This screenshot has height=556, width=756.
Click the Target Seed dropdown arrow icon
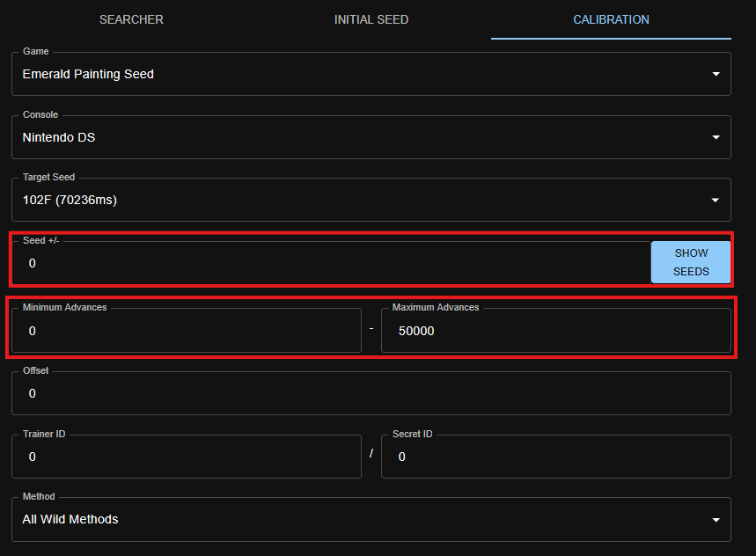(x=716, y=201)
